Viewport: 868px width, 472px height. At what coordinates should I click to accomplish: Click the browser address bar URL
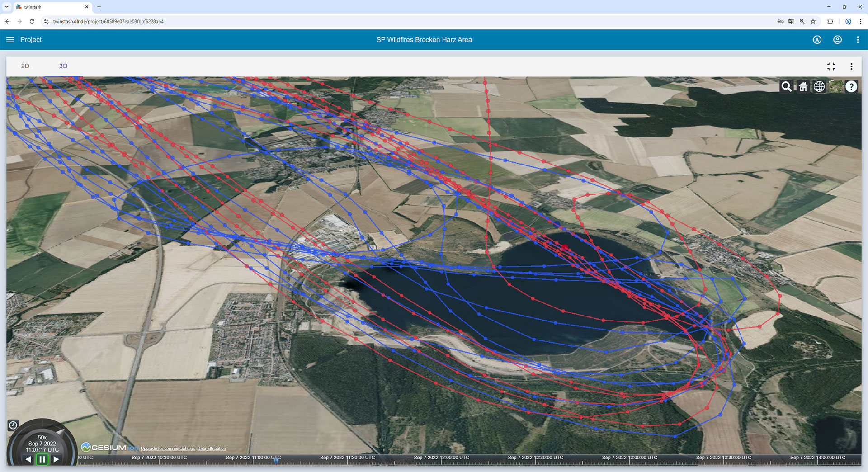(108, 21)
